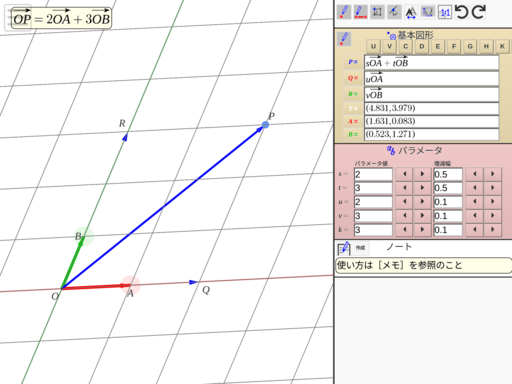Click the blue point P on canvas
The width and height of the screenshot is (512, 384).
[x=265, y=125]
